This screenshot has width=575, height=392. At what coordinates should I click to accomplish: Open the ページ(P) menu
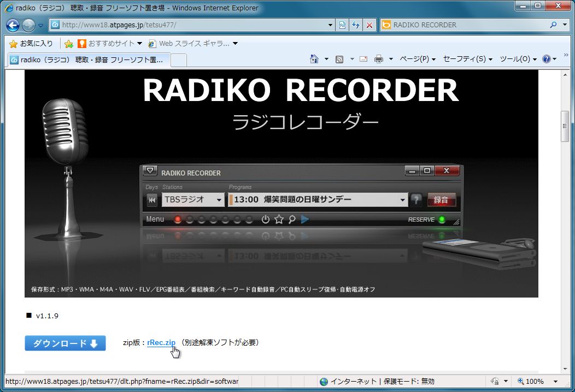(418, 59)
